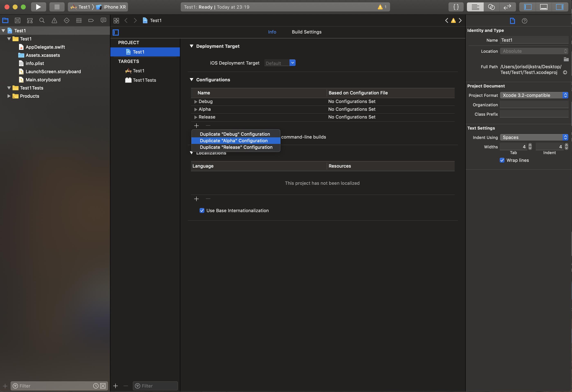Screen dimensions: 572x392
Task: Select the Test1Tests target
Action: click(144, 80)
